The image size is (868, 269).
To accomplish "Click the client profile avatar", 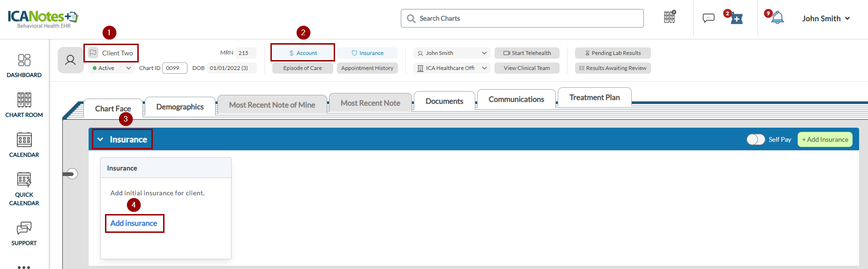I will coord(70,60).
